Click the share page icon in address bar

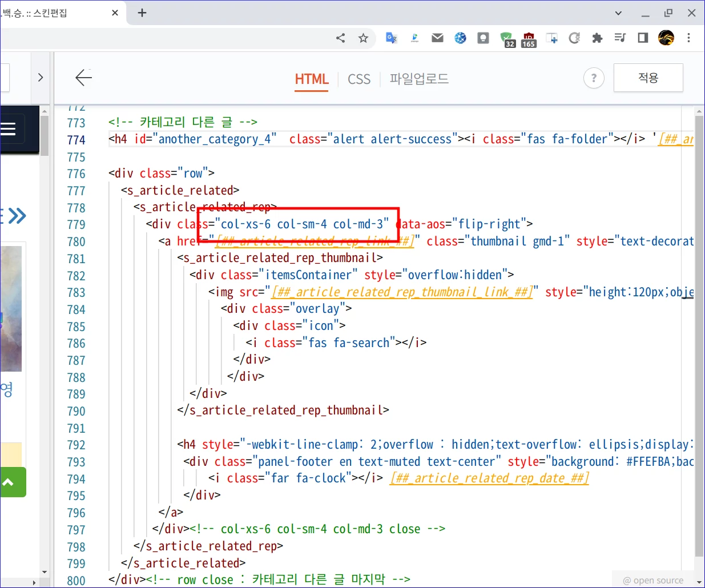click(341, 38)
